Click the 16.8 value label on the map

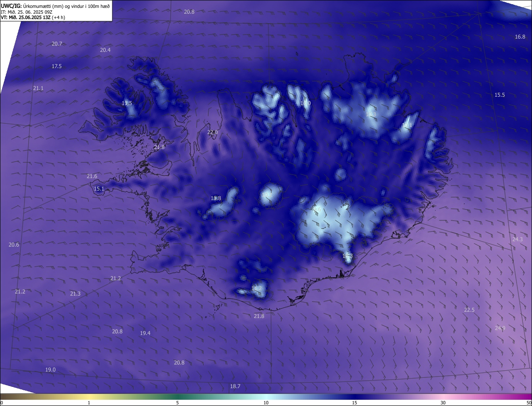520,37
